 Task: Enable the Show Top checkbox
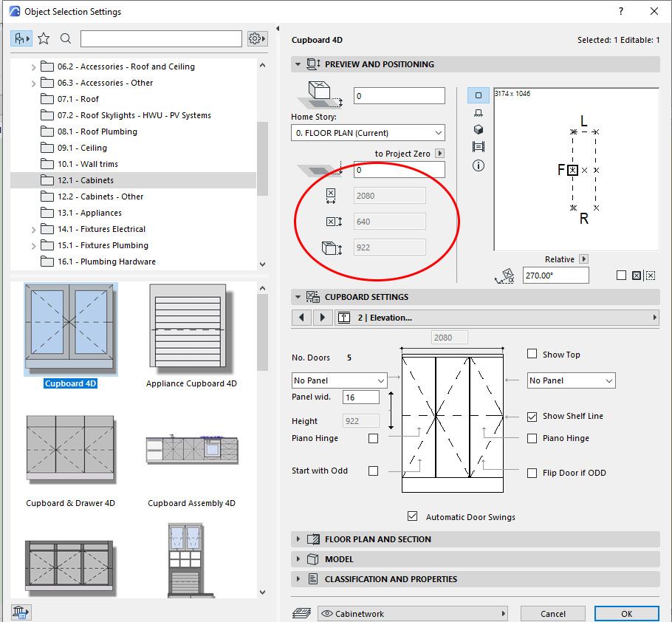(x=531, y=355)
